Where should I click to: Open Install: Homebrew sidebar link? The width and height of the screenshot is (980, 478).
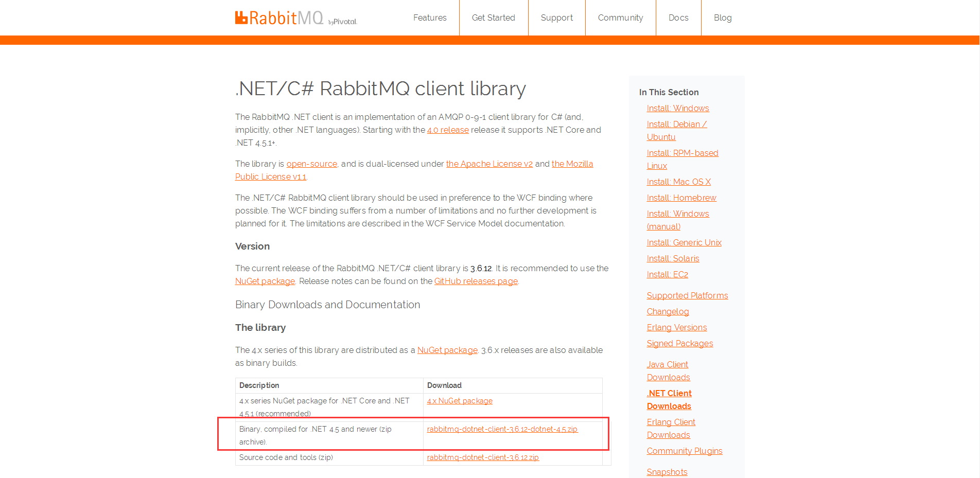[681, 198]
